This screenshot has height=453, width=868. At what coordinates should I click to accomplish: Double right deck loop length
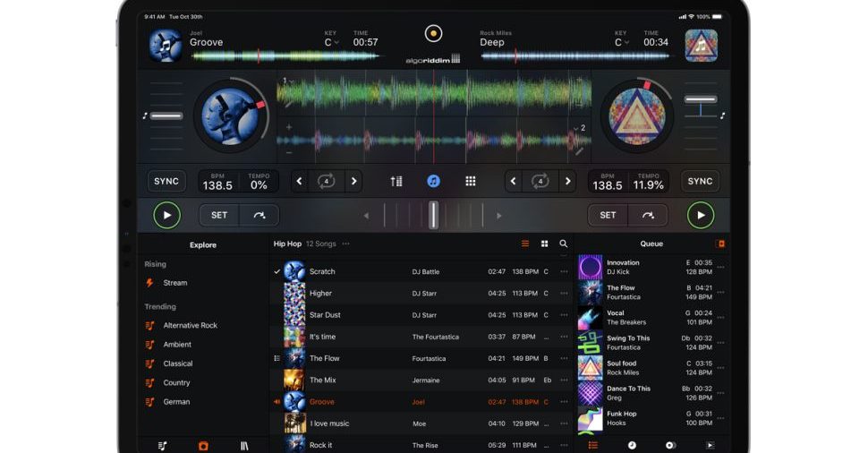pyautogui.click(x=567, y=181)
